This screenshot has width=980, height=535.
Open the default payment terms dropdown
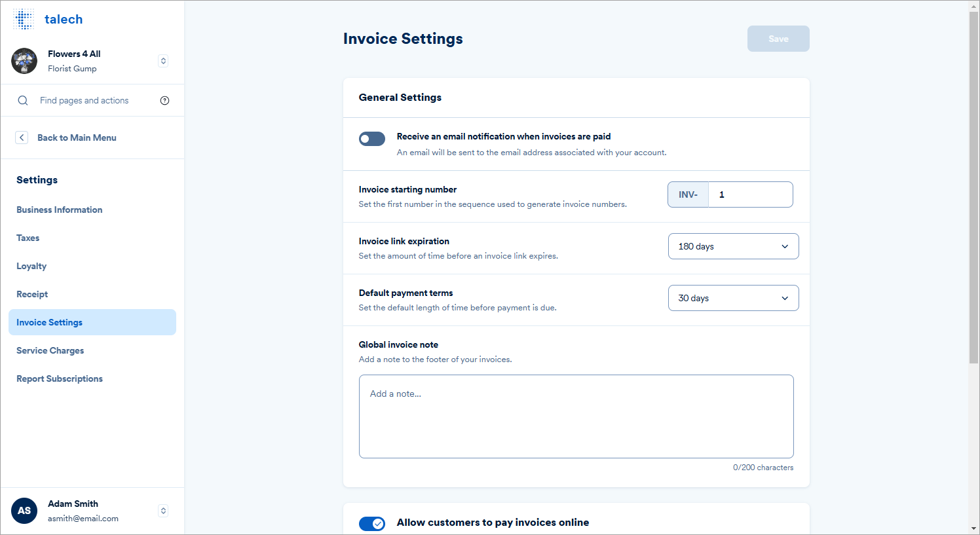[x=733, y=298]
